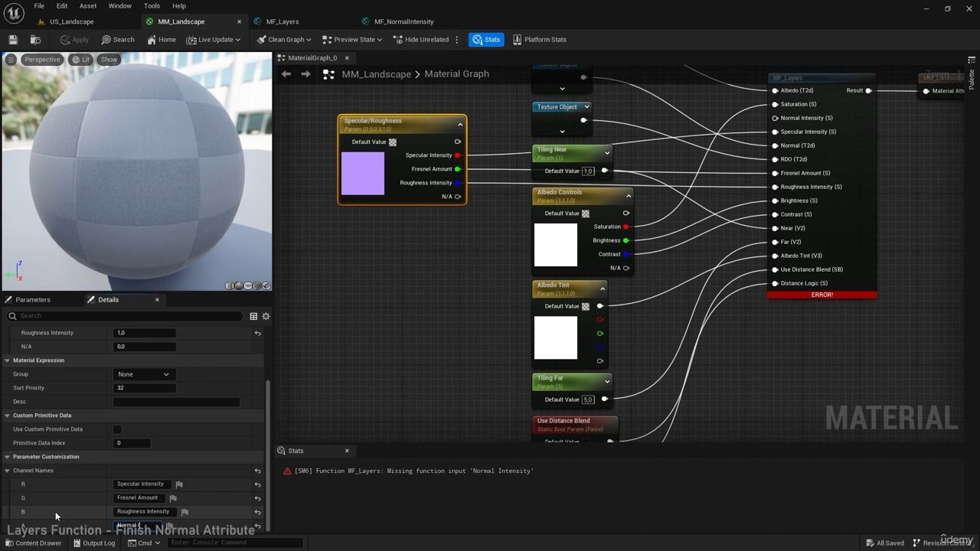Collapse the Specular/Roughness node
Screen dimensions: 980x551
click(x=460, y=124)
